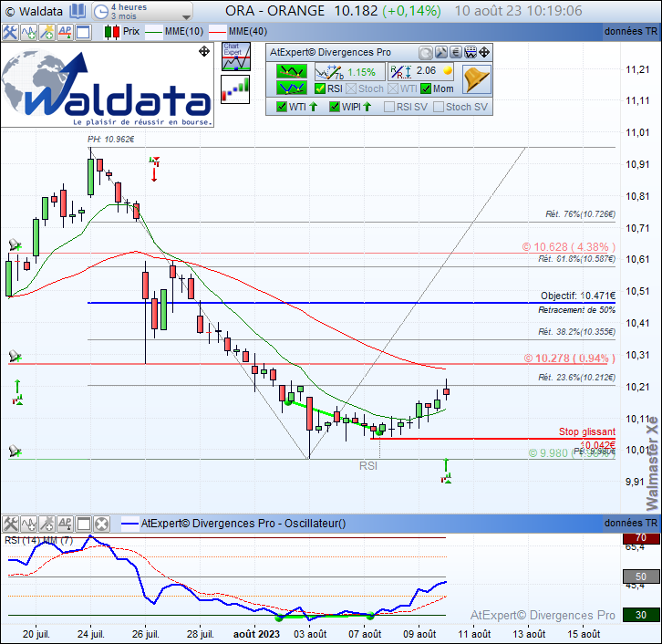662x644 pixels.
Task: Add an indicator via top toolbar curve-plus icon
Action: pos(28,32)
